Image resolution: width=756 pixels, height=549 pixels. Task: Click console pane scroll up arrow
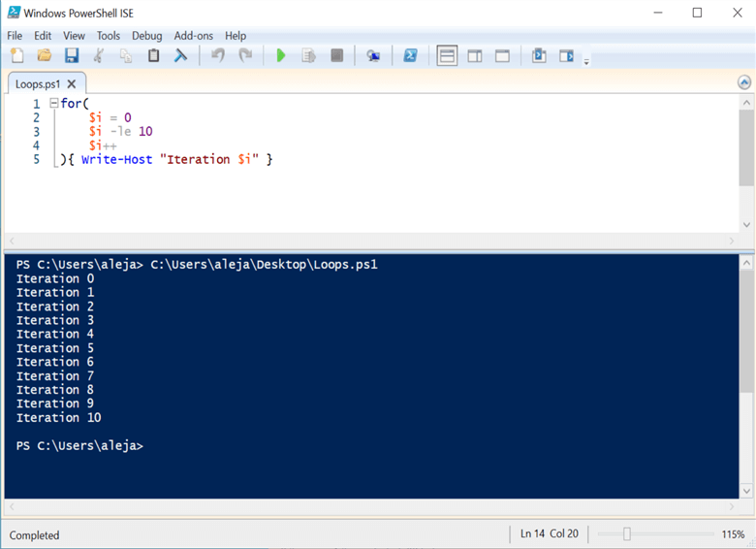(746, 263)
